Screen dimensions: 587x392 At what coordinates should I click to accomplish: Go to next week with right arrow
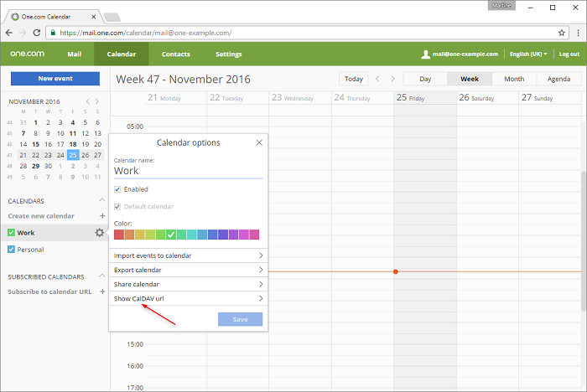392,79
